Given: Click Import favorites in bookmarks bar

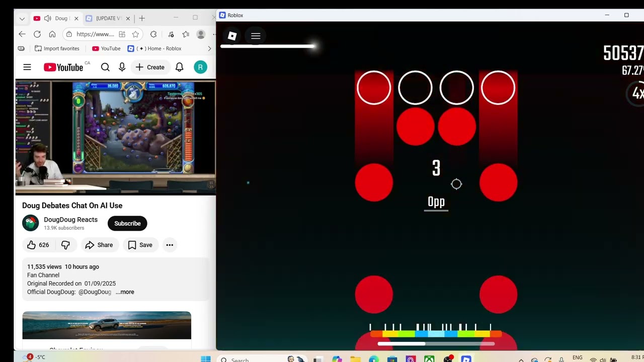Looking at the screenshot, I should [x=57, y=49].
